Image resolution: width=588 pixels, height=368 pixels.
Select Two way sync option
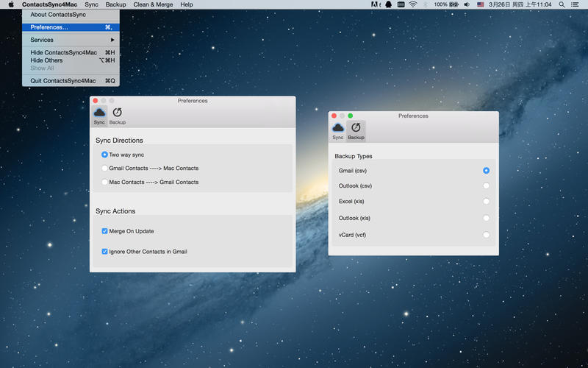click(x=104, y=155)
